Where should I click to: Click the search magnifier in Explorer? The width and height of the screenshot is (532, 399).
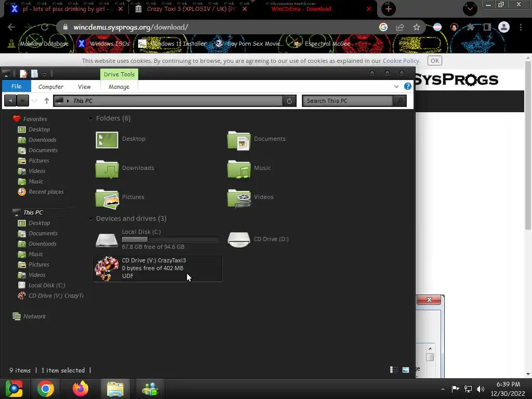(x=400, y=101)
